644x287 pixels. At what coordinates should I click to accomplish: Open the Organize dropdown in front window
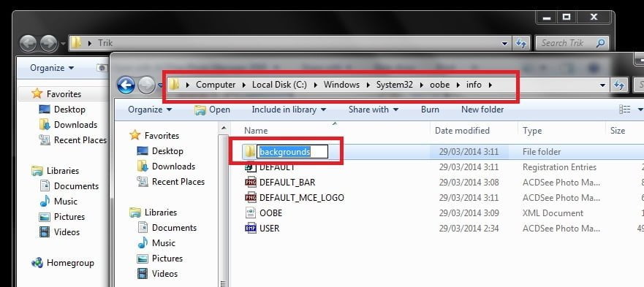click(150, 110)
